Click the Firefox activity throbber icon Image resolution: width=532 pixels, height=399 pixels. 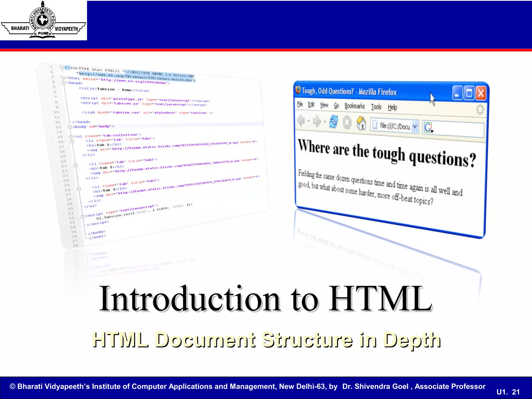click(x=480, y=110)
